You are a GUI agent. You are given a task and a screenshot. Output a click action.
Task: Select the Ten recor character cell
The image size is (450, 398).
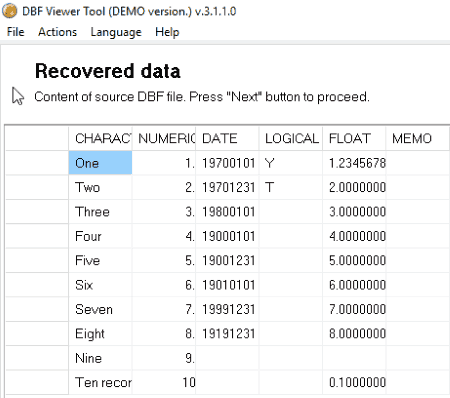click(x=100, y=382)
